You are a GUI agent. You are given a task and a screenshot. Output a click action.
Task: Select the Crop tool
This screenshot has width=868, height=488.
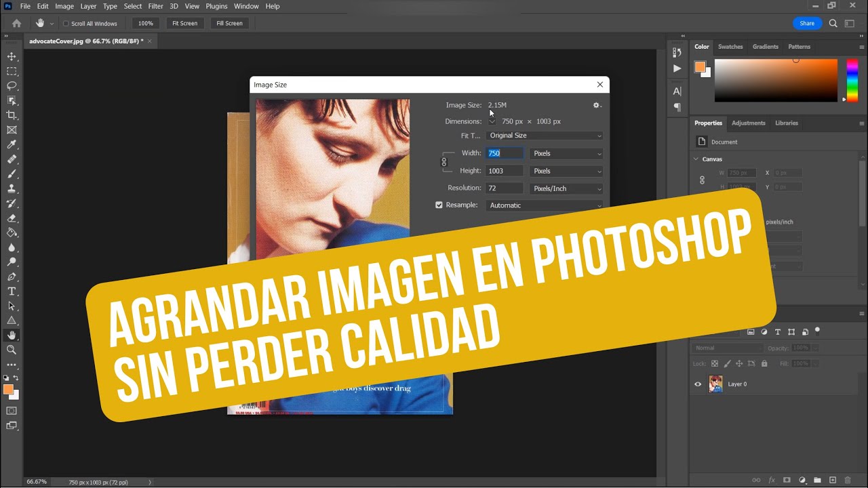(x=12, y=115)
